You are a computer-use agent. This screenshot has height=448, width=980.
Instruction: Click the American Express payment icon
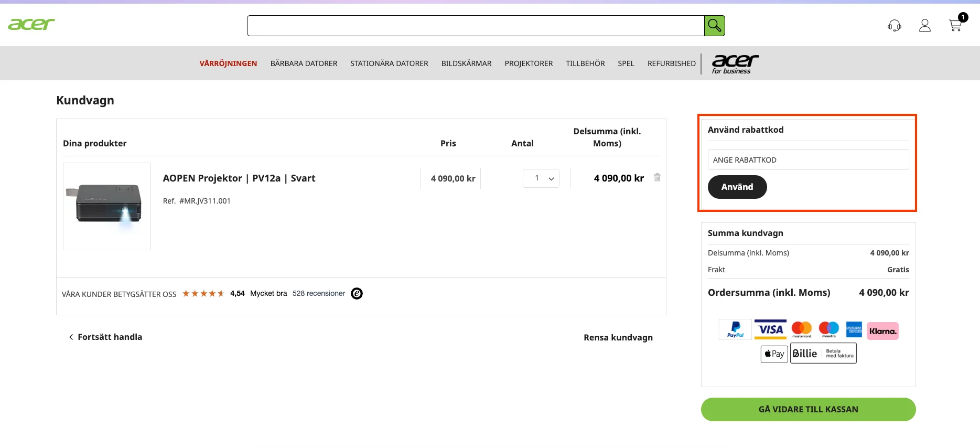tap(854, 329)
